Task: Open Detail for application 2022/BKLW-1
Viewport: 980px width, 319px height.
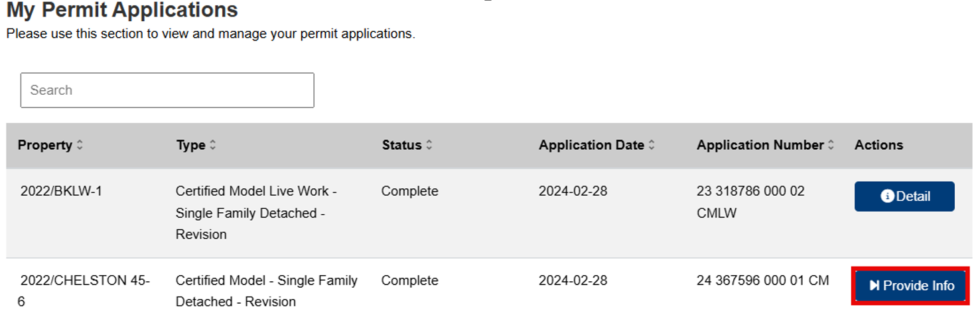Action: coord(904,196)
